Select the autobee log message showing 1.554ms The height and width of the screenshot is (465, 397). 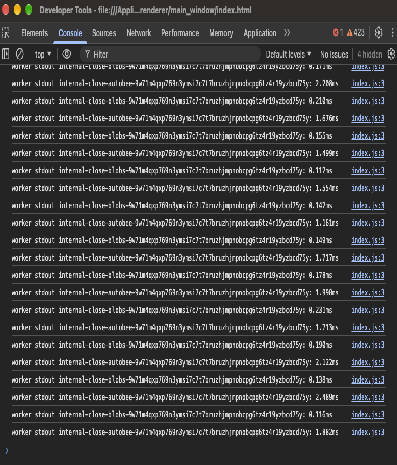pos(175,188)
